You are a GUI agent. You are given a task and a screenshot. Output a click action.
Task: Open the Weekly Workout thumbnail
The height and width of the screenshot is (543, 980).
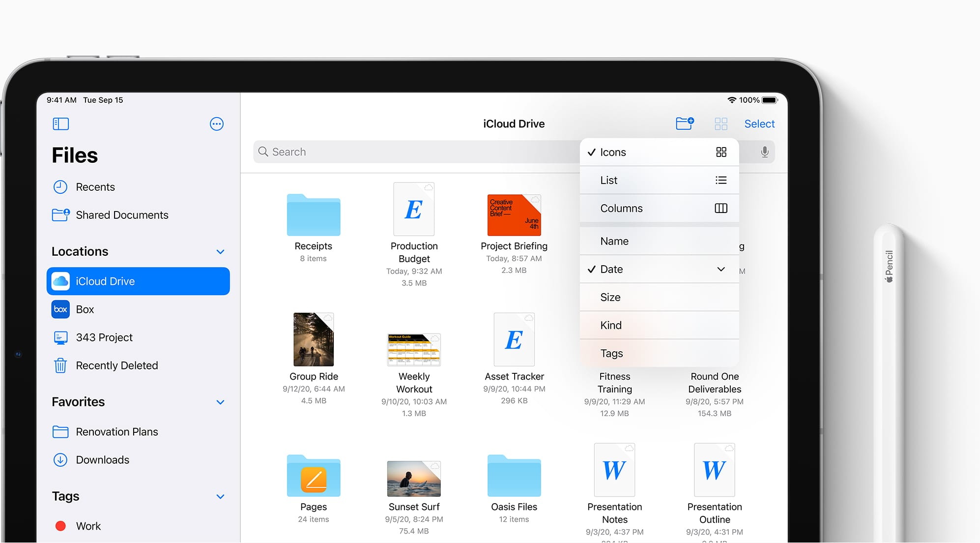tap(414, 350)
